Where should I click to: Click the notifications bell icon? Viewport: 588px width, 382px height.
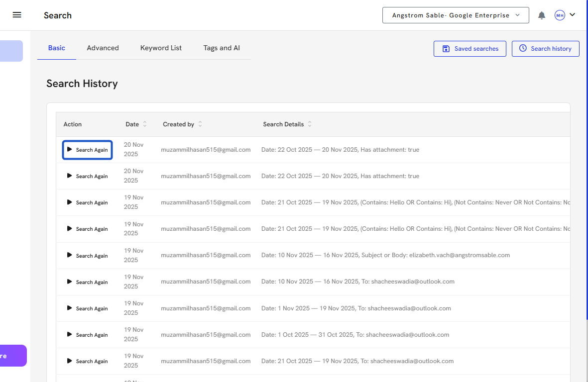click(x=542, y=15)
